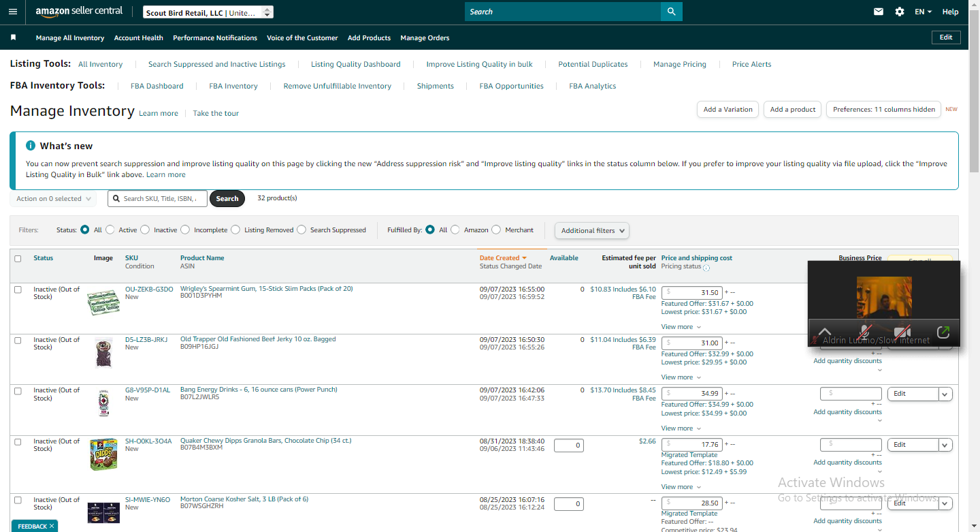The height and width of the screenshot is (532, 980).
Task: Click the green pop-out icon in video overlay
Action: (943, 332)
